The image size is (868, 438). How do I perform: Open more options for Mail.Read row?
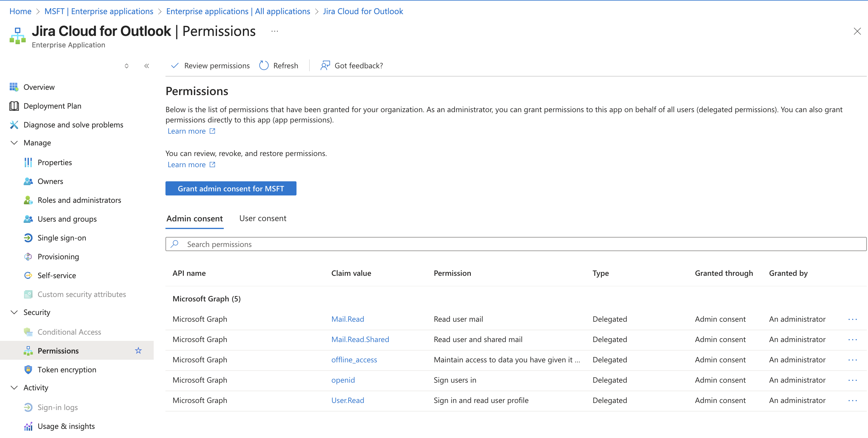pos(852,319)
